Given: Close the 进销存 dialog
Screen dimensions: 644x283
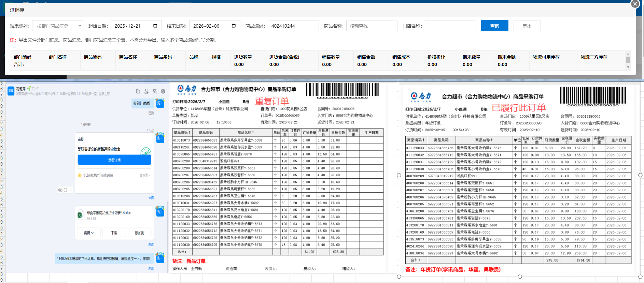Looking at the screenshot, I should [635, 4].
